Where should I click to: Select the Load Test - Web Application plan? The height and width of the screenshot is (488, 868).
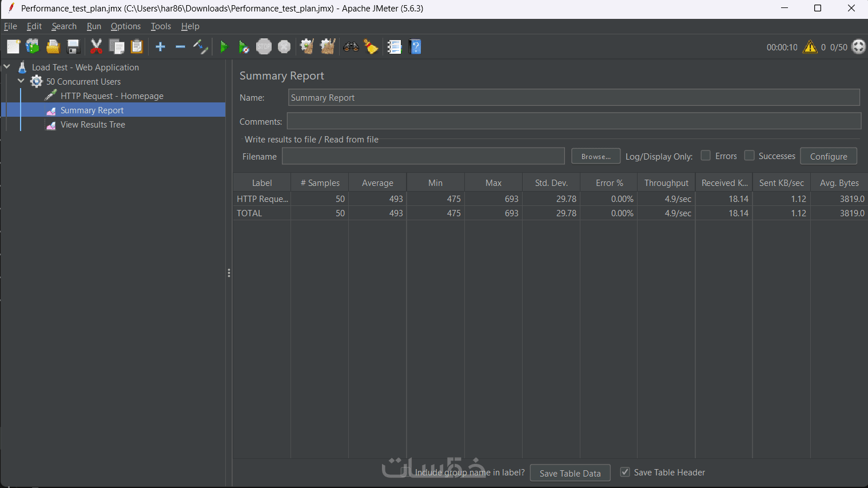click(x=85, y=67)
